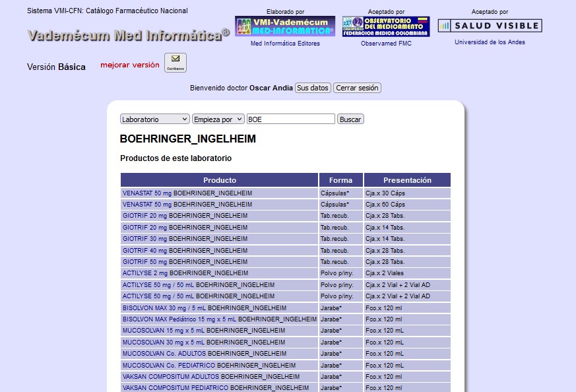Screen dimensions: 576x392
Task: Click the search field containing BOE
Action: (290, 119)
